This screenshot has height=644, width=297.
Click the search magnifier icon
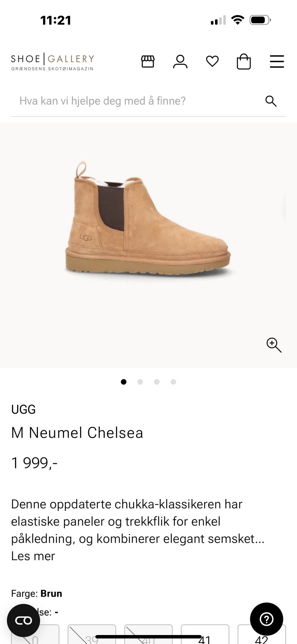click(271, 101)
